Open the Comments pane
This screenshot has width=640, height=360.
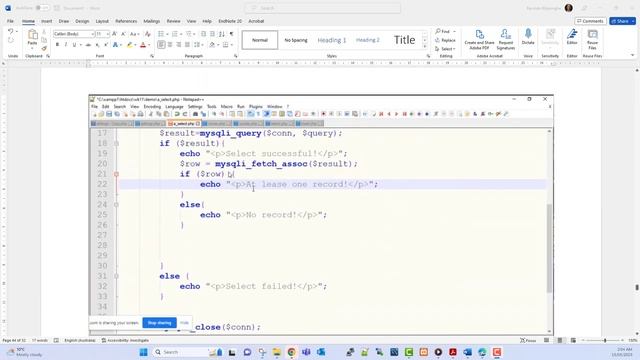[x=590, y=21]
